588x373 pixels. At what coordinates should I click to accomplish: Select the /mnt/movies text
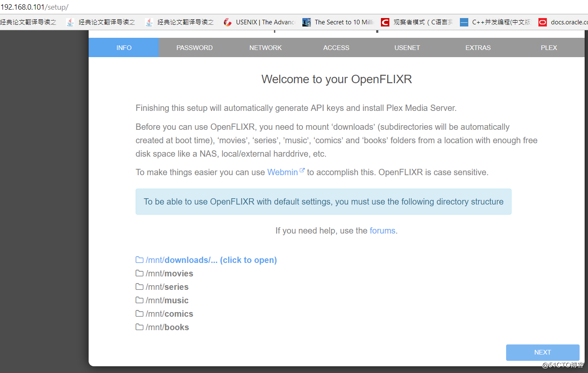coord(169,273)
